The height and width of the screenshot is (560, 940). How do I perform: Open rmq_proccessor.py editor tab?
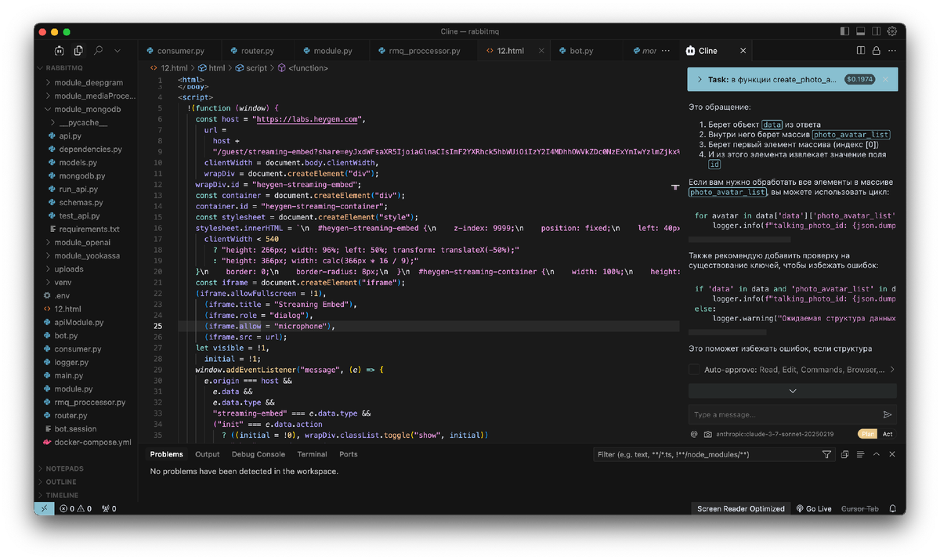pos(423,51)
